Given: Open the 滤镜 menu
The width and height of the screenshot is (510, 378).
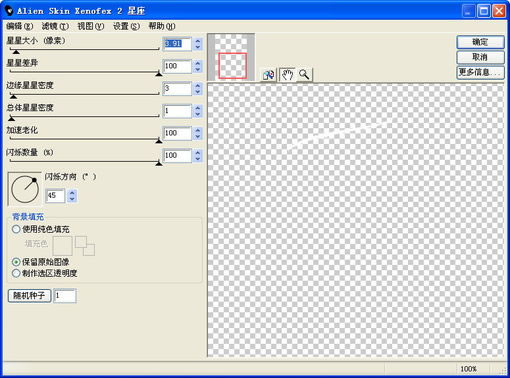Looking at the screenshot, I should pyautogui.click(x=55, y=26).
